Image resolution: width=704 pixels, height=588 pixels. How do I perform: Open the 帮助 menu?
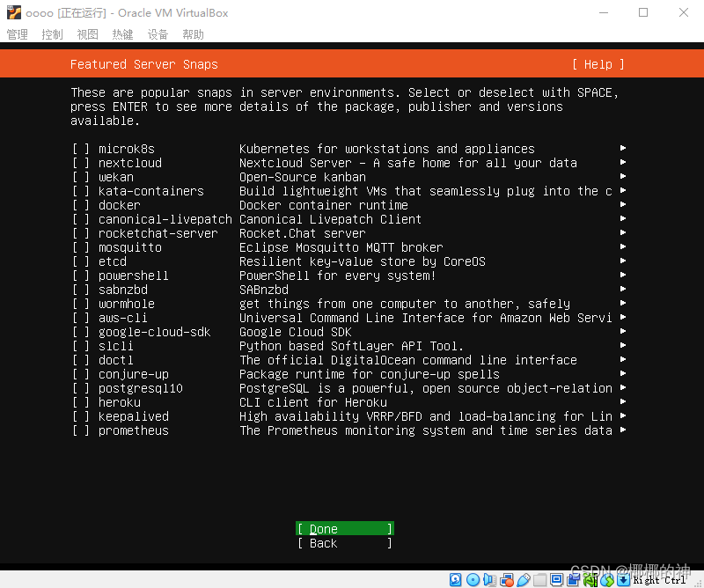click(x=193, y=34)
